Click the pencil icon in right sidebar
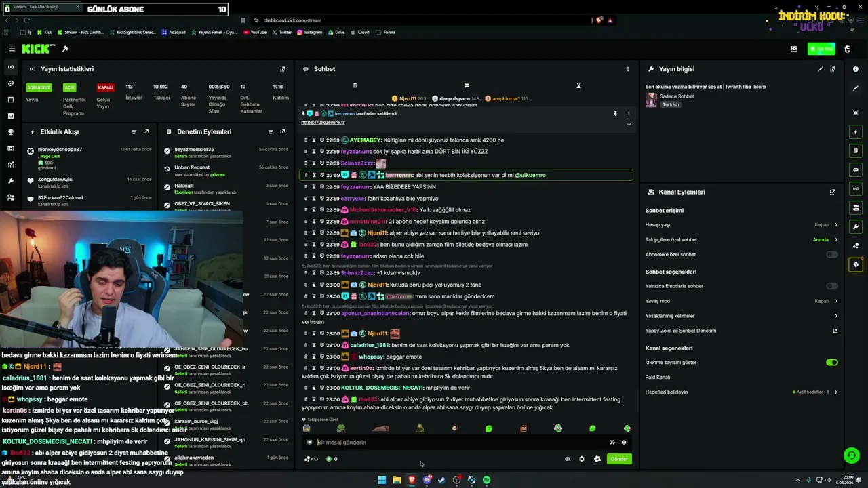This screenshot has height=488, width=868. (856, 89)
